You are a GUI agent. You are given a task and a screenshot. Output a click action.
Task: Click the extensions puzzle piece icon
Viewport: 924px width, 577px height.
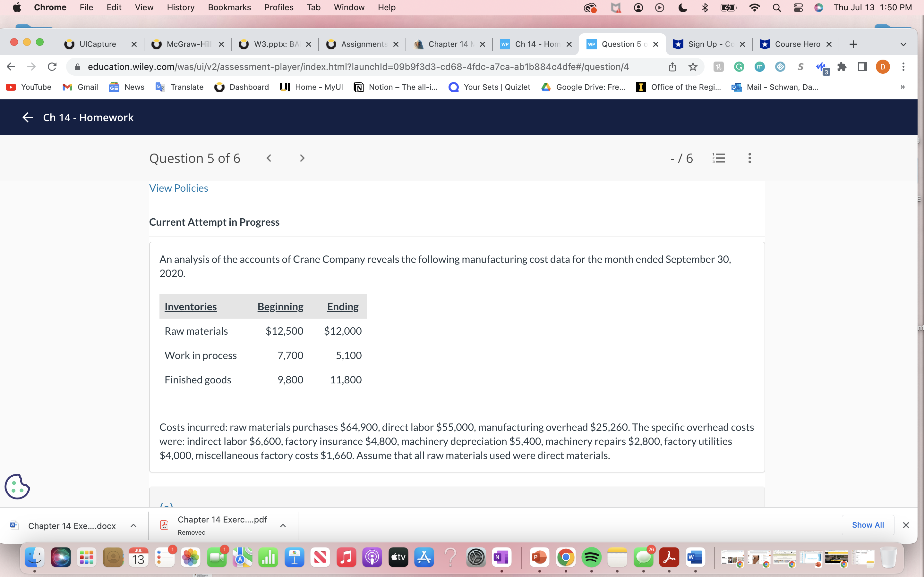click(842, 67)
